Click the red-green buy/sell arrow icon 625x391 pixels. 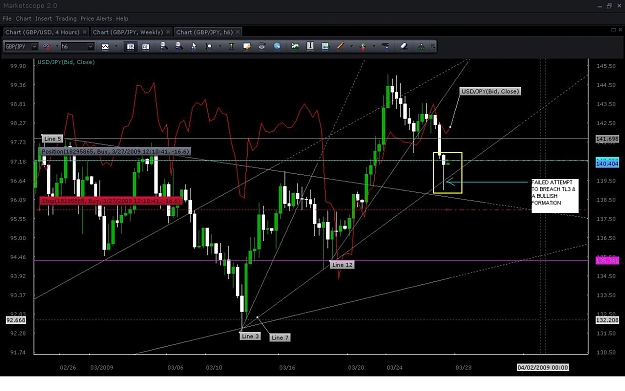(x=363, y=46)
